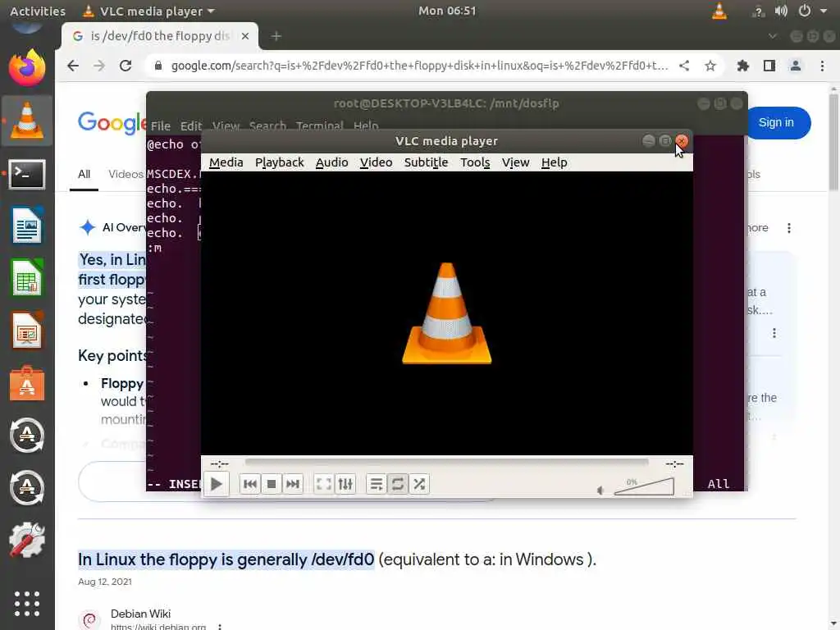
Task: Open the VLC Video menu
Action: pyautogui.click(x=376, y=162)
